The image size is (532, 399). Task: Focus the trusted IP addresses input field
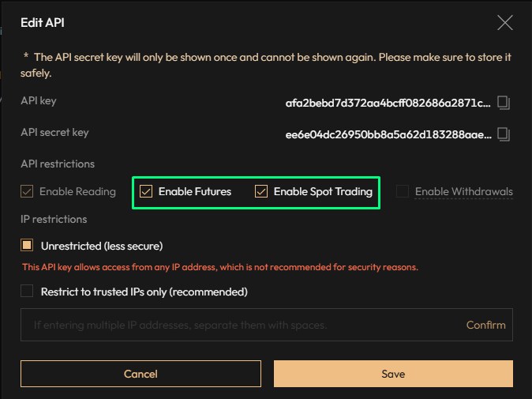coord(237,325)
